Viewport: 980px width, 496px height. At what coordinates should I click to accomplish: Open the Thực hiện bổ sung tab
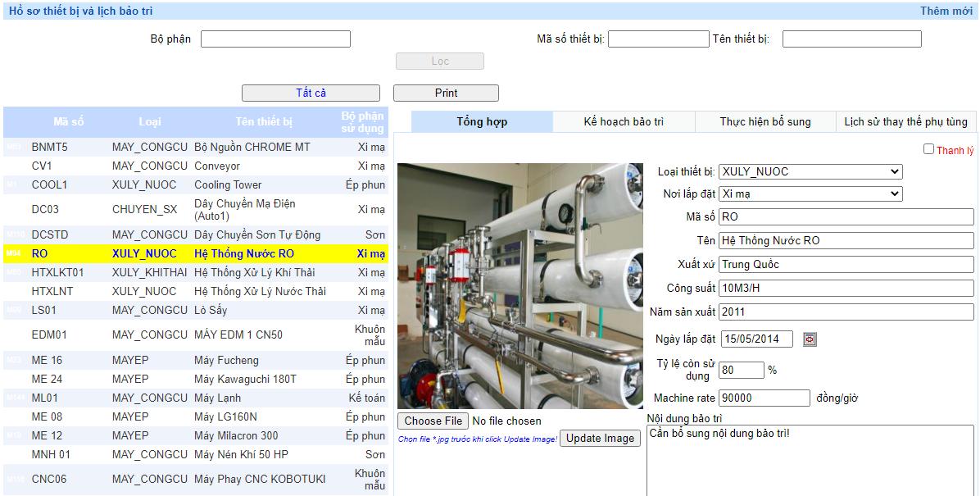coord(765,122)
